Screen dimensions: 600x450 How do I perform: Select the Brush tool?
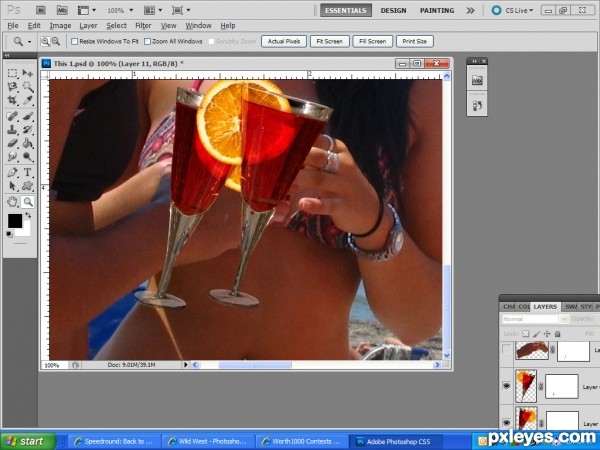tap(28, 116)
